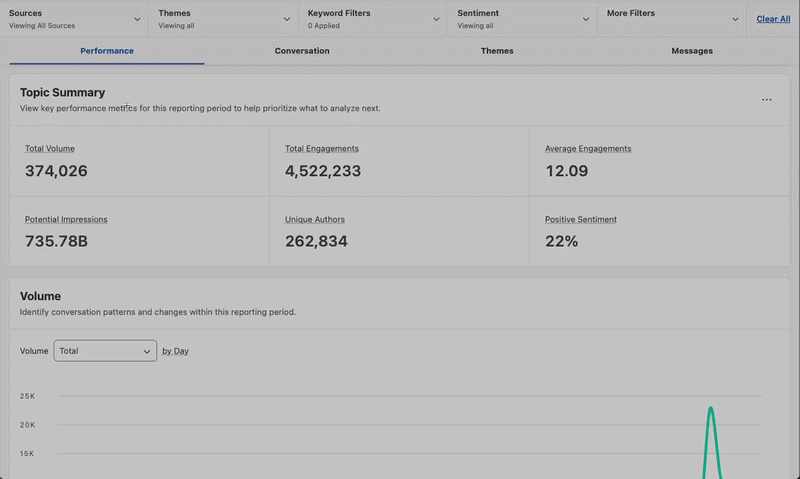This screenshot has width=800, height=479.
Task: Open the Sentiment filter dropdown
Action: pyautogui.click(x=522, y=19)
